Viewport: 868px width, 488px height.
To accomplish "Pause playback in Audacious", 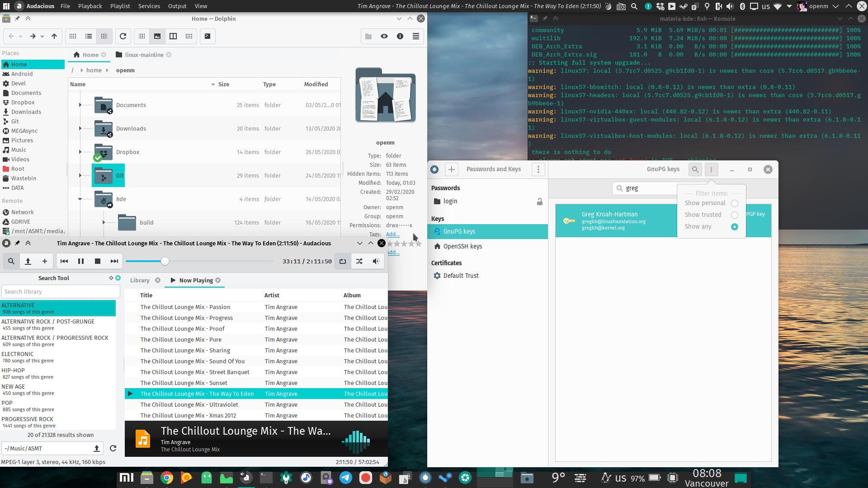I will [81, 261].
